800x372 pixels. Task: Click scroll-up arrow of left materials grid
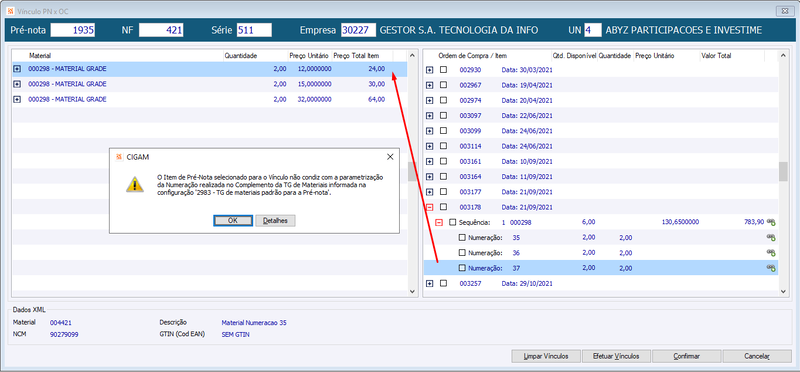pyautogui.click(x=412, y=55)
